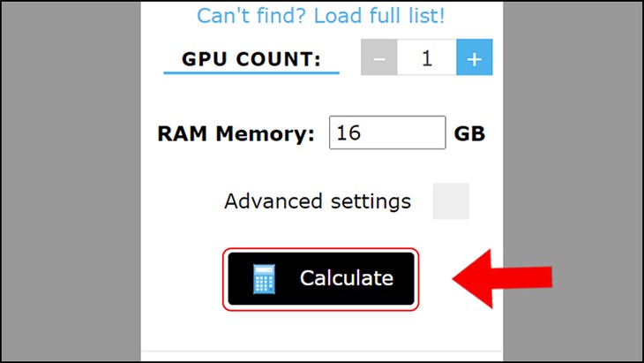
Task: Click the GPU COUNT heading label
Action: coord(251,59)
